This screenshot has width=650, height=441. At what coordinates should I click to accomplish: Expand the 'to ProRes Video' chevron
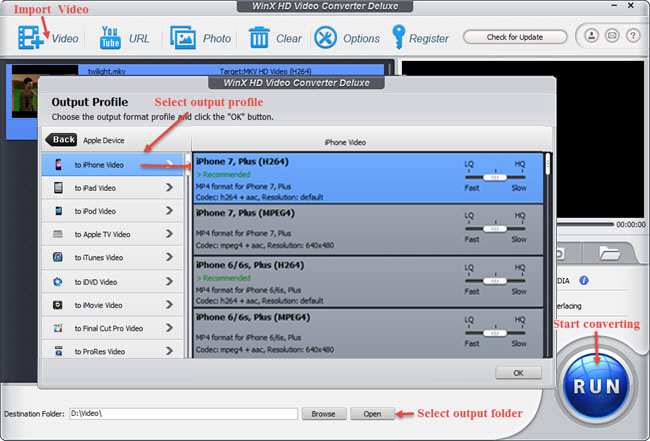169,351
